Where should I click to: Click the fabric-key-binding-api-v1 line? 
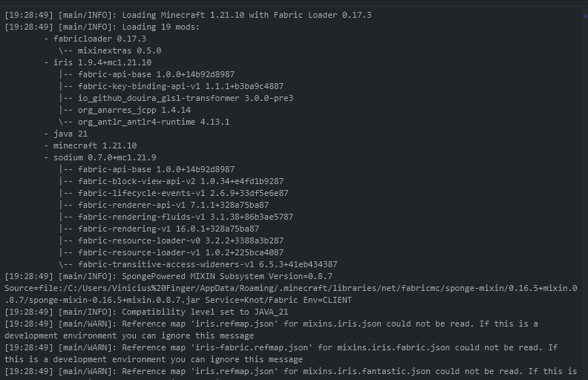click(180, 86)
